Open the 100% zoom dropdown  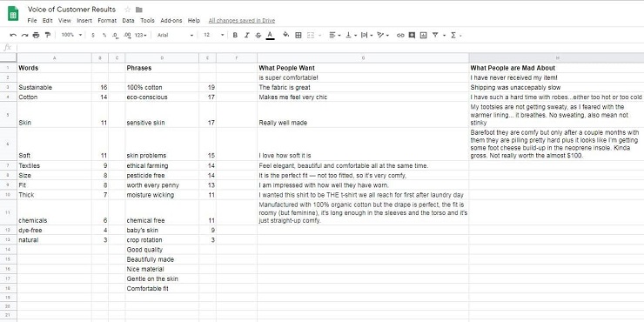point(71,36)
